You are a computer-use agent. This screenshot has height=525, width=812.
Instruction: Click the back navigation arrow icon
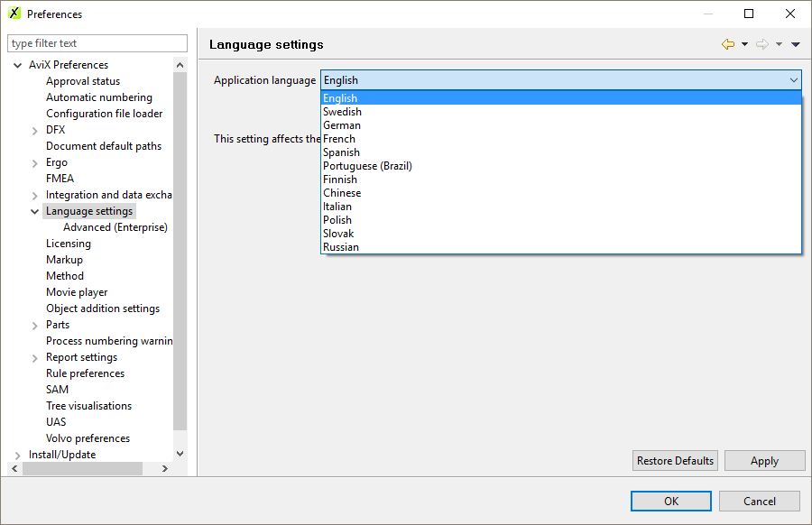pyautogui.click(x=727, y=44)
